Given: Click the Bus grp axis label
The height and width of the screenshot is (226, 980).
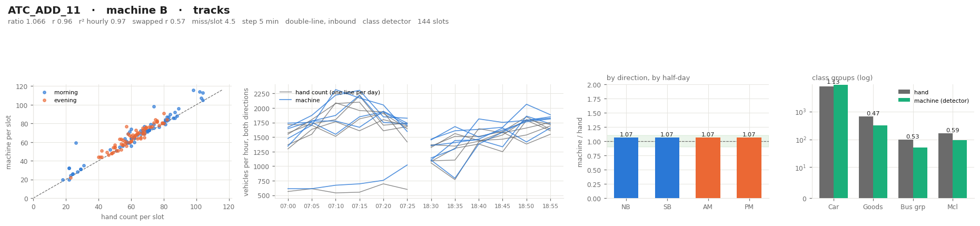Looking at the screenshot, I should tap(913, 208).
